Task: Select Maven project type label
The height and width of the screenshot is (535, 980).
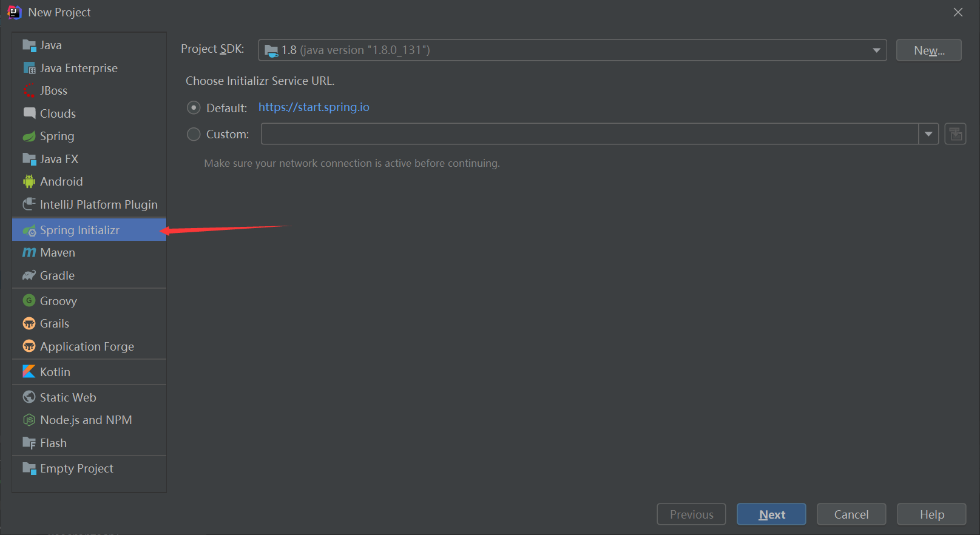Action: click(x=58, y=252)
